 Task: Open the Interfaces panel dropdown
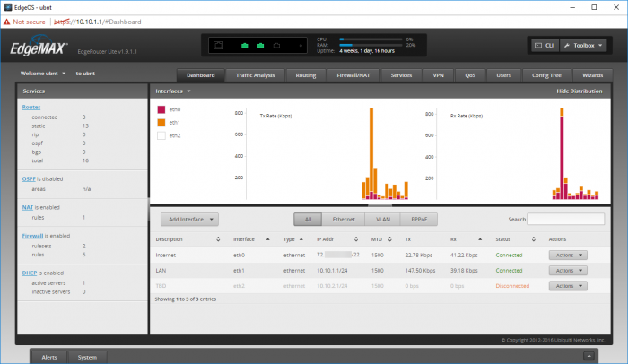point(173,91)
